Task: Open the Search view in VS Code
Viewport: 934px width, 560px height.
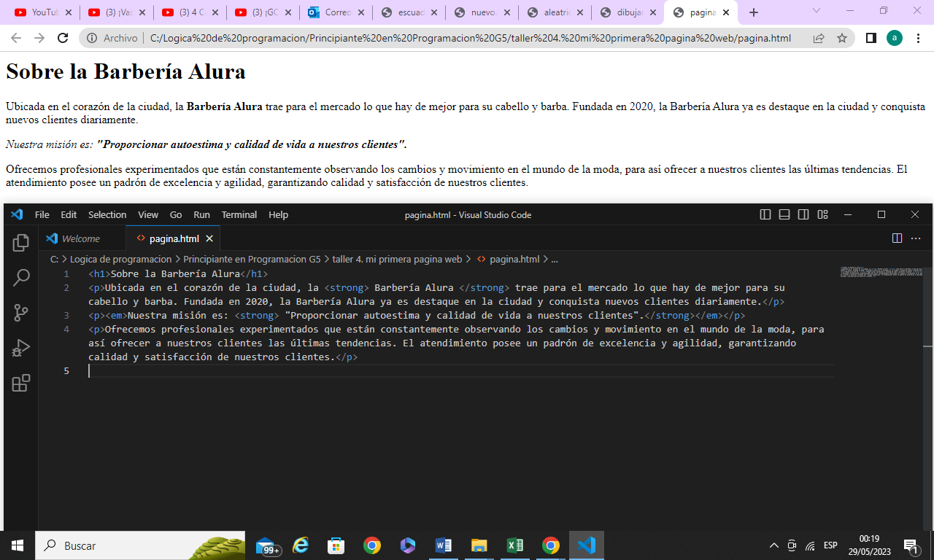Action: tap(20, 278)
